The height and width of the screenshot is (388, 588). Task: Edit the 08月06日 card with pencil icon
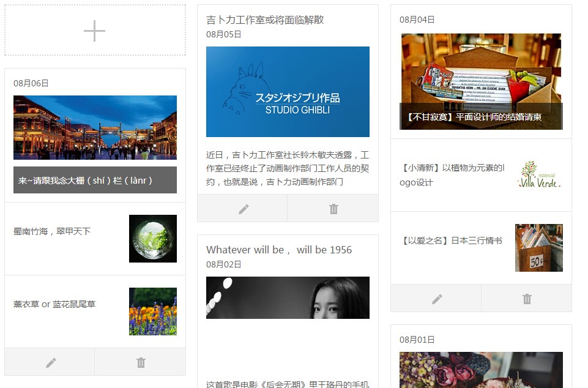[x=51, y=362]
